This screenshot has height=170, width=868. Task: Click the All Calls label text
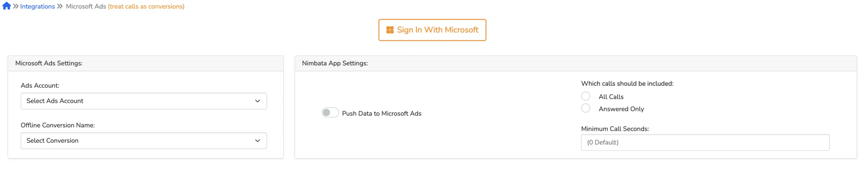[611, 97]
